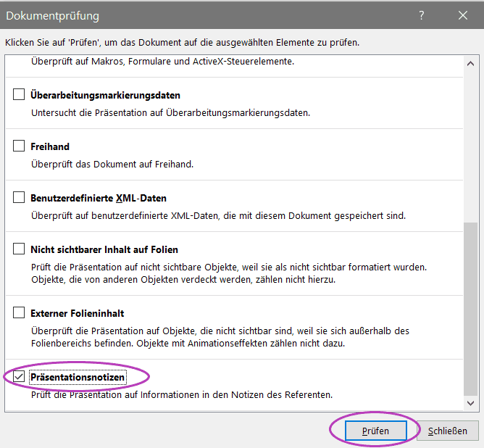Screen dimensions: 484x448
Task: Click the Präsentationsnotizen description text
Action: (x=181, y=394)
